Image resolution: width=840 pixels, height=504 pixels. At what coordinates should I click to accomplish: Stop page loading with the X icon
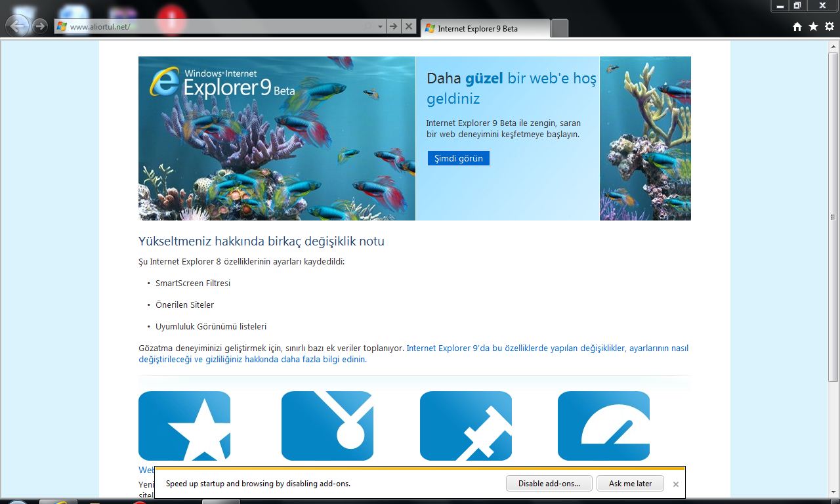click(x=409, y=26)
